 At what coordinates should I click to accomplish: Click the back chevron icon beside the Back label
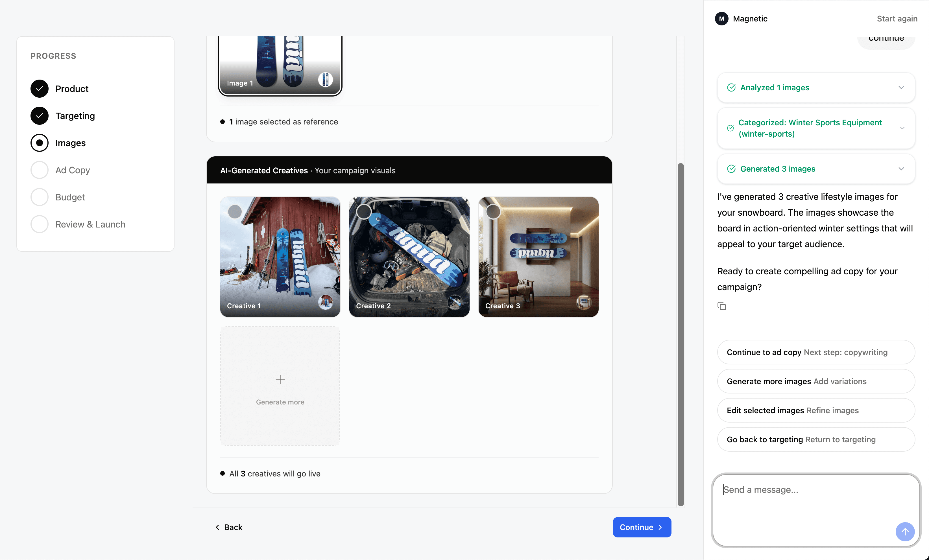pyautogui.click(x=217, y=527)
